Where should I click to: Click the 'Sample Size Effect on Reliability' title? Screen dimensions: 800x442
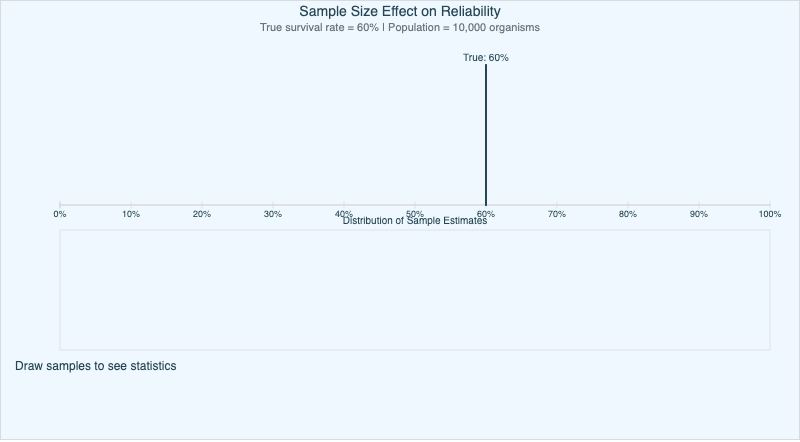point(399,11)
